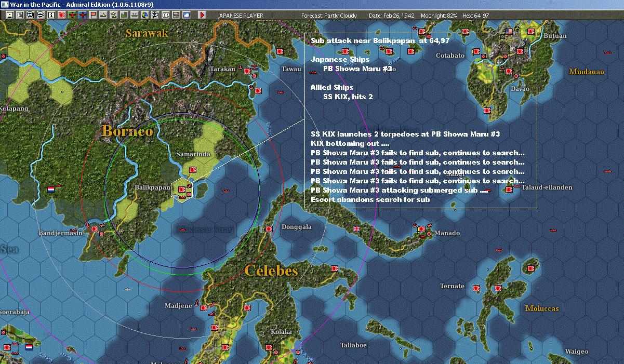Click the weather cloud toolbar icon
624x364 pixels.
coord(187,16)
